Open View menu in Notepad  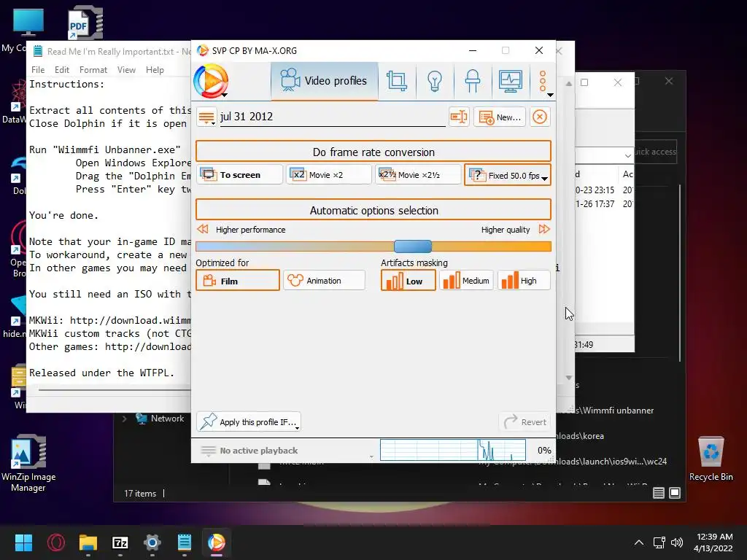126,69
